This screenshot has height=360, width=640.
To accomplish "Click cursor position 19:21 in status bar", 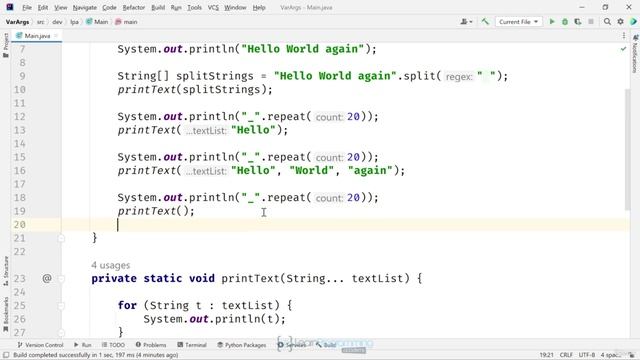I will [x=547, y=355].
